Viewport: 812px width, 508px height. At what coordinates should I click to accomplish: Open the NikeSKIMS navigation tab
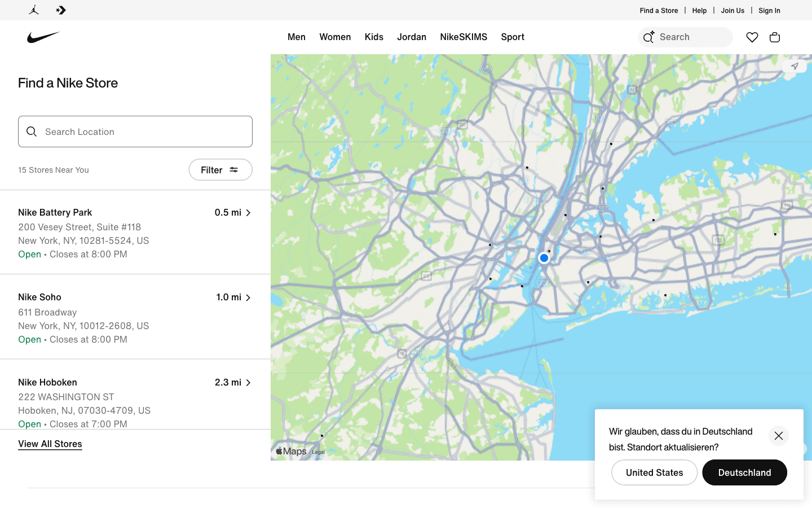coord(464,37)
